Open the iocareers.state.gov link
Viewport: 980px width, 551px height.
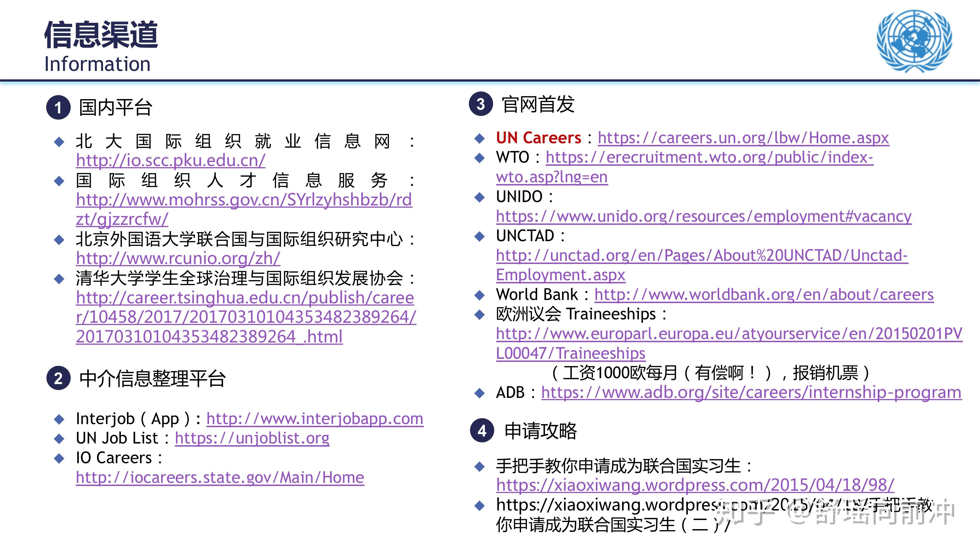pyautogui.click(x=220, y=478)
